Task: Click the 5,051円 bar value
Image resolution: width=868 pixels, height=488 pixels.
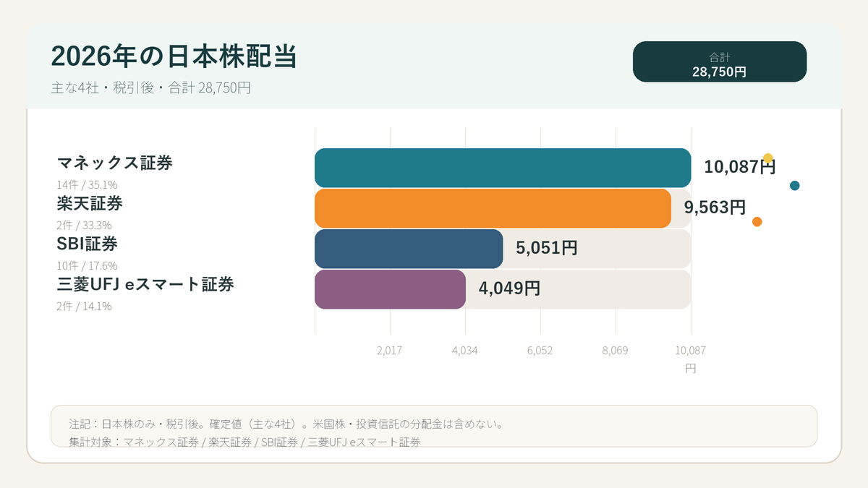Action: 547,248
